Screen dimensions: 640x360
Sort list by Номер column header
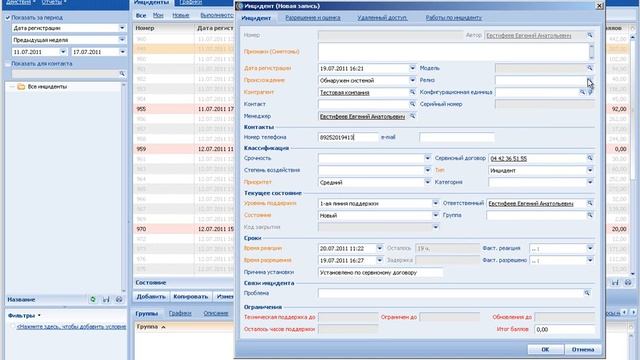tap(164, 28)
